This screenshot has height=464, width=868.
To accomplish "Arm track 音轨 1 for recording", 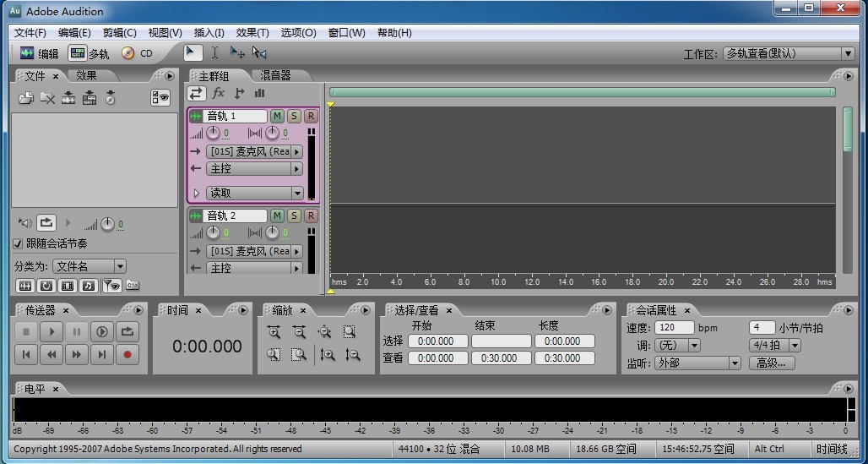I will click(311, 116).
